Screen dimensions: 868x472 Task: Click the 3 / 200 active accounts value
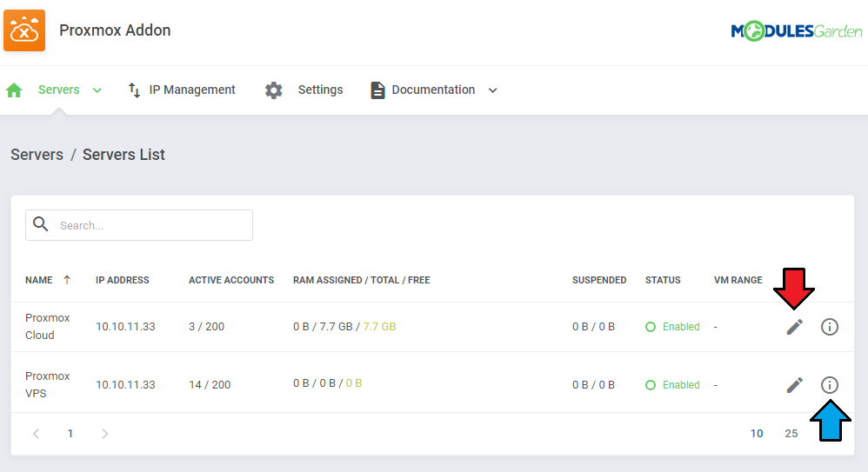(206, 327)
